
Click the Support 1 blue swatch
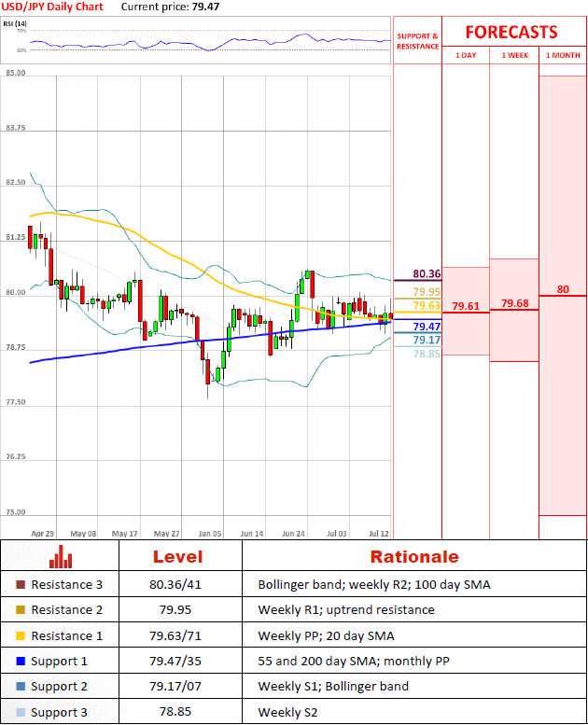(21, 662)
